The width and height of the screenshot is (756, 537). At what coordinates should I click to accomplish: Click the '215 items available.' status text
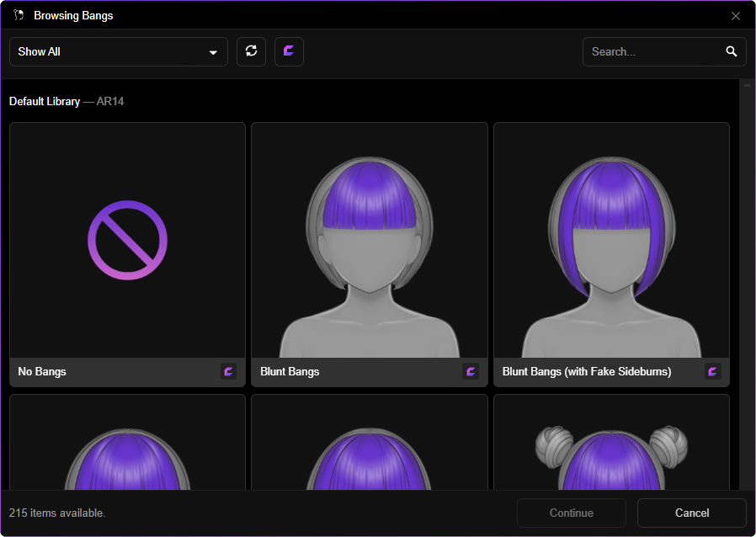coord(57,513)
